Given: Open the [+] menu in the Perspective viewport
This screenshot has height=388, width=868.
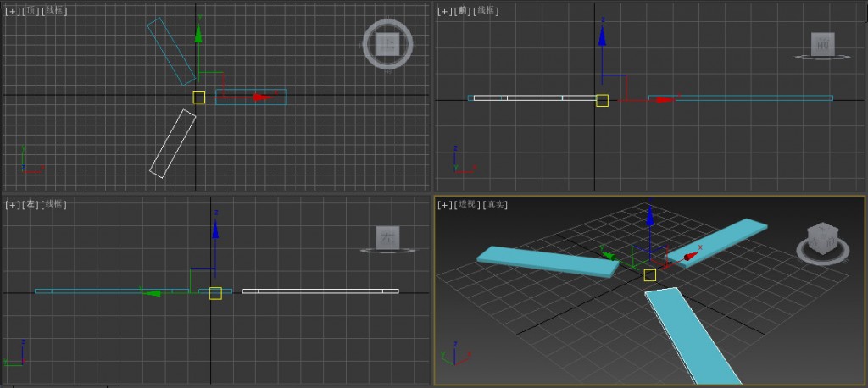Looking at the screenshot, I should tap(444, 204).
